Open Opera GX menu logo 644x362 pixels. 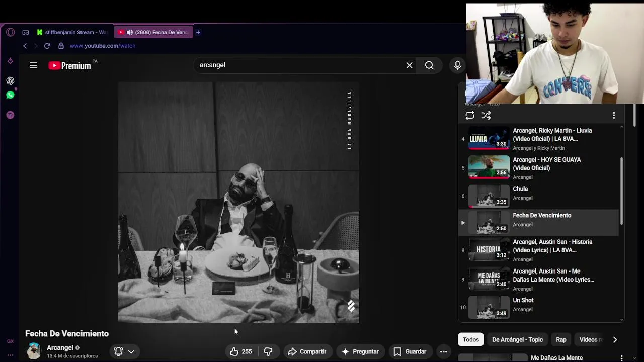point(10,32)
